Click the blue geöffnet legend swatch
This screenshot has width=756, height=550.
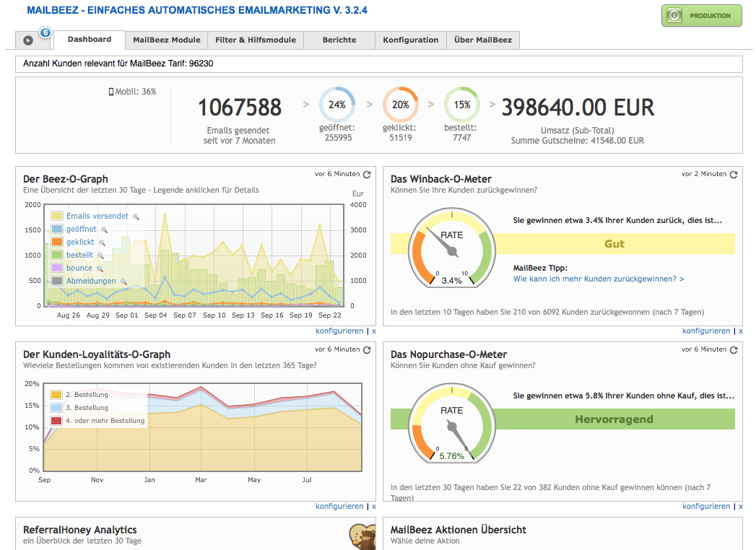point(57,229)
